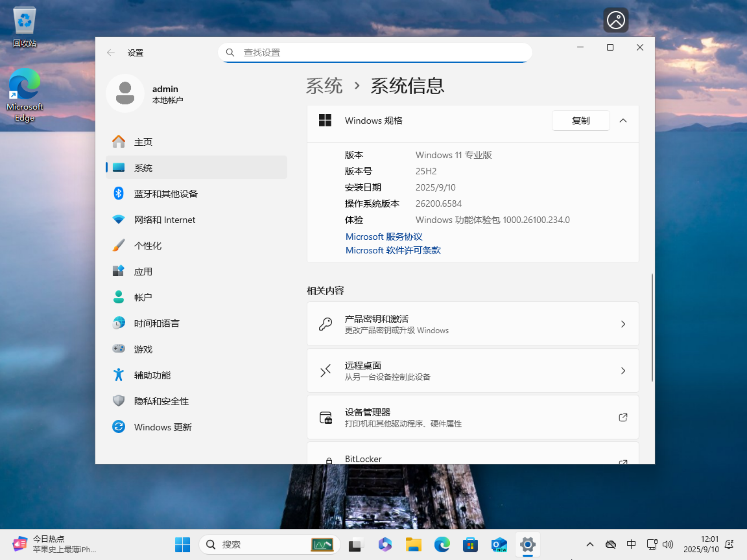Viewport: 747px width, 560px height.
Task: Select 应用 in sidebar menu
Action: pyautogui.click(x=143, y=271)
